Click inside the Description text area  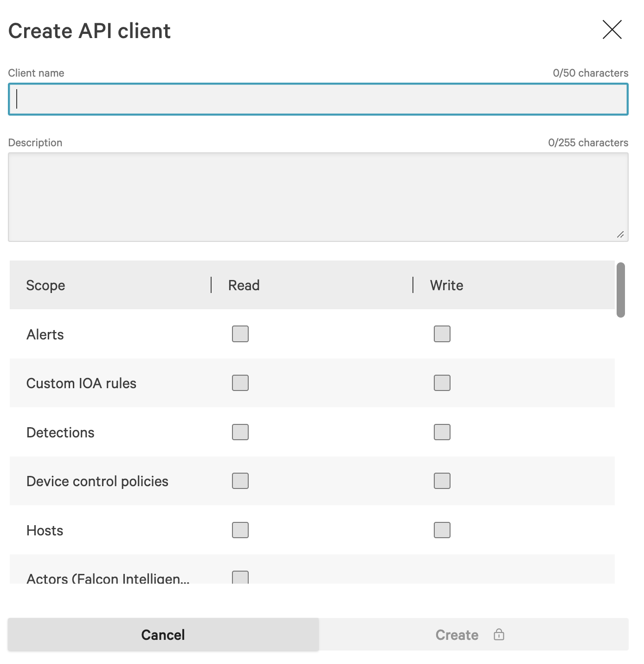318,197
